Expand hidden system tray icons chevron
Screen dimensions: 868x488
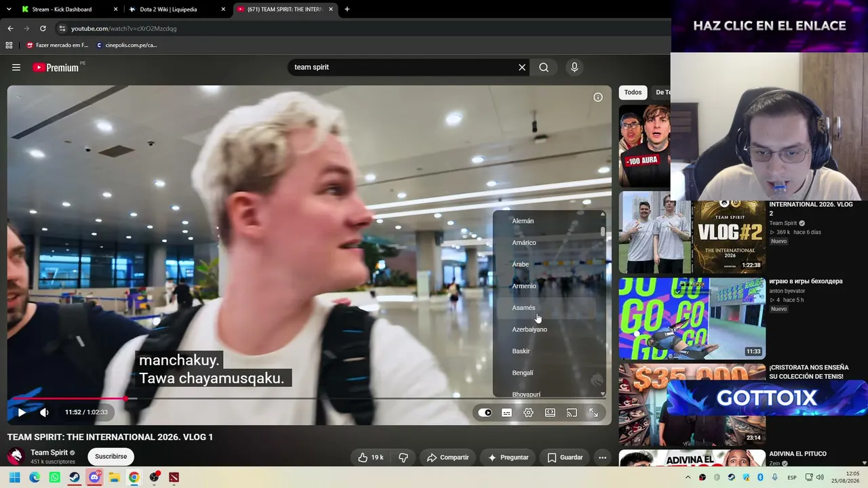click(x=688, y=477)
